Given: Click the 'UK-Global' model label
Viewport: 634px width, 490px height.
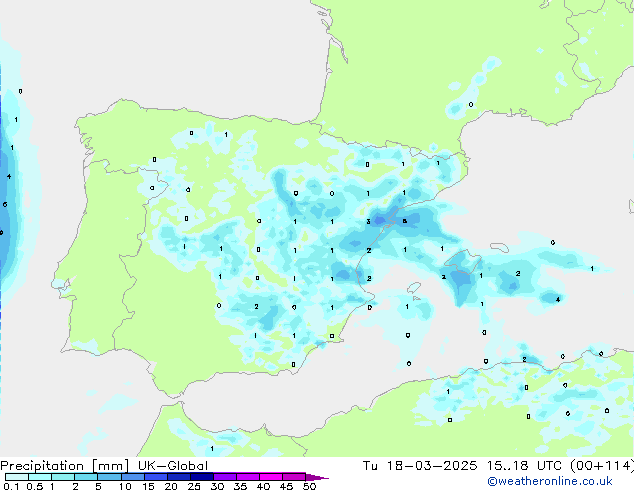Looking at the screenshot, I should (x=173, y=466).
